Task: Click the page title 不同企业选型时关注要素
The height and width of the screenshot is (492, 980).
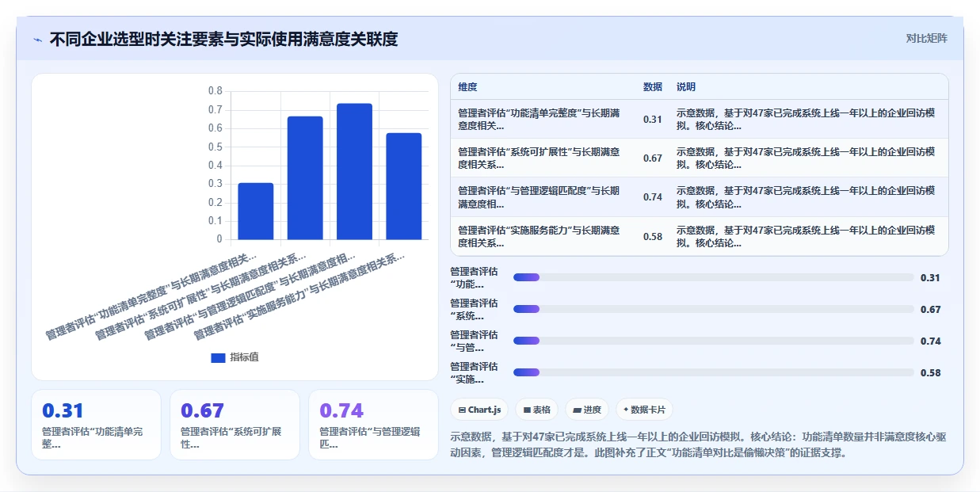Action: click(223, 39)
